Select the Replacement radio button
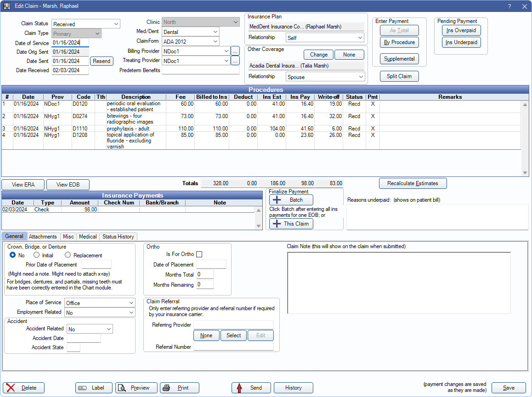This screenshot has width=532, height=397. [x=68, y=255]
